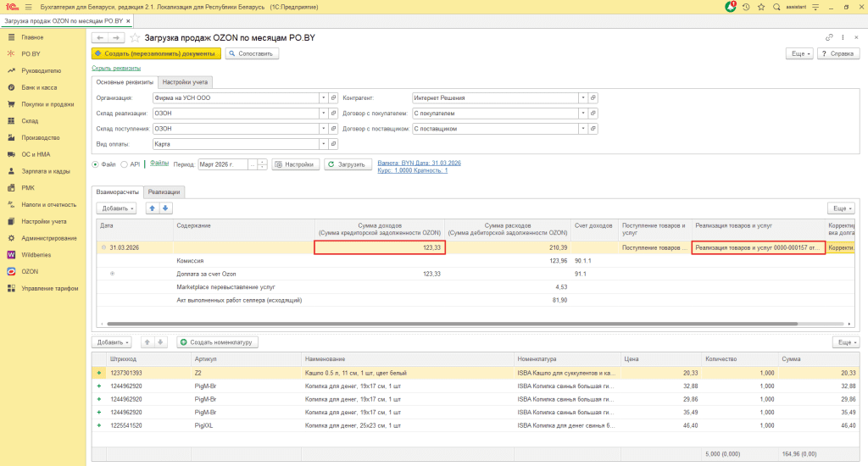Open the upper Добавить dropdown button
Screen dimensions: 868x466
tap(116, 208)
